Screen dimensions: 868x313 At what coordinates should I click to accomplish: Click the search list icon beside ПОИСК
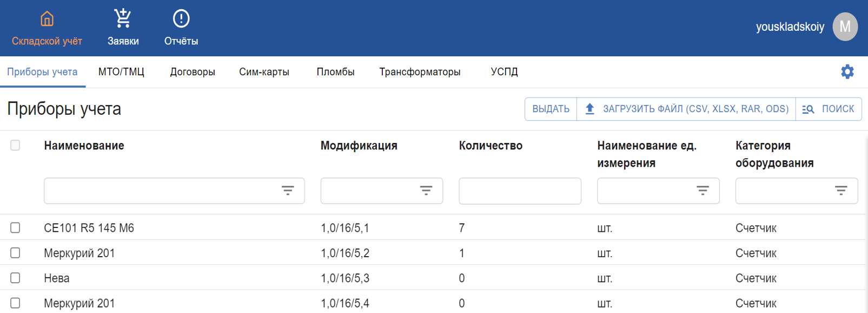808,109
